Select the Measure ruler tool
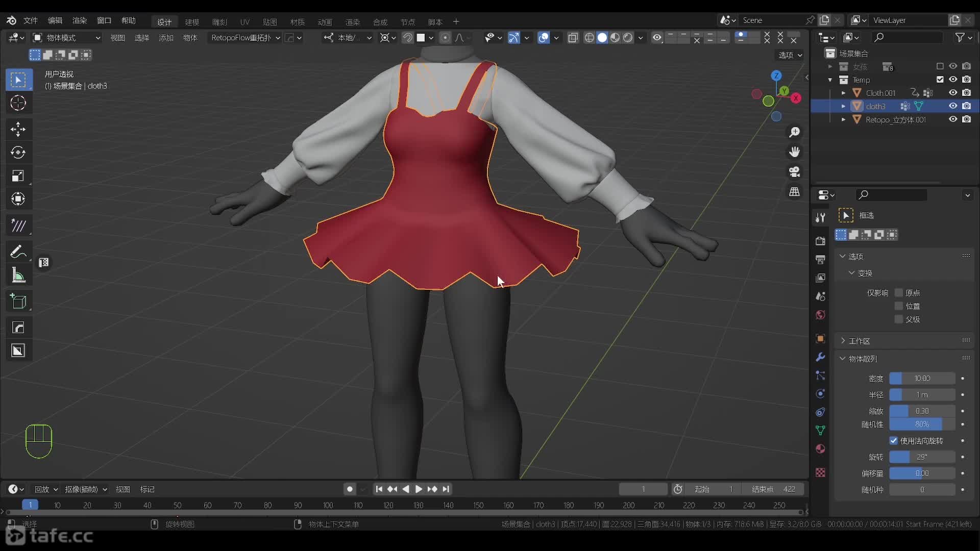Viewport: 980px width, 551px height. click(18, 275)
